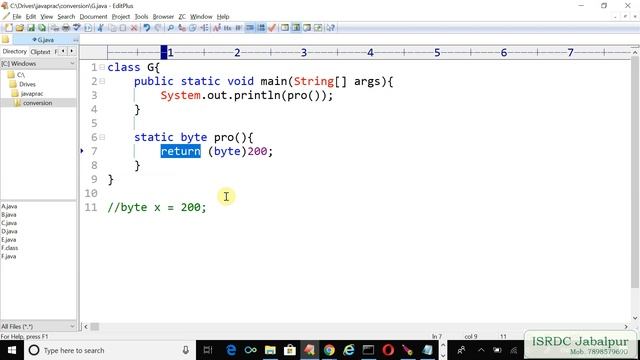Open the Tools menu

(141, 17)
